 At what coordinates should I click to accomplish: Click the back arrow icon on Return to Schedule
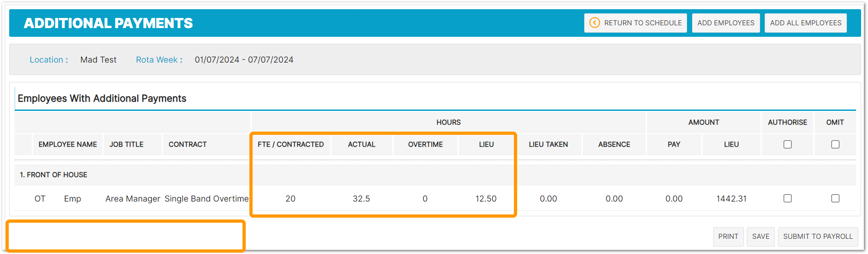pos(594,23)
